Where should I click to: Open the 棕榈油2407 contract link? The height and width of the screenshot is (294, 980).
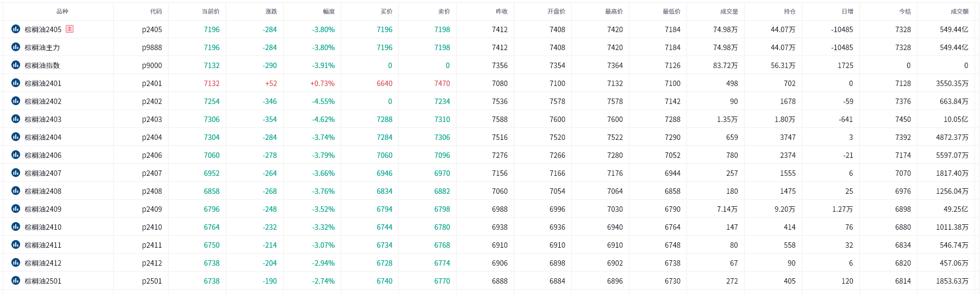(x=43, y=173)
